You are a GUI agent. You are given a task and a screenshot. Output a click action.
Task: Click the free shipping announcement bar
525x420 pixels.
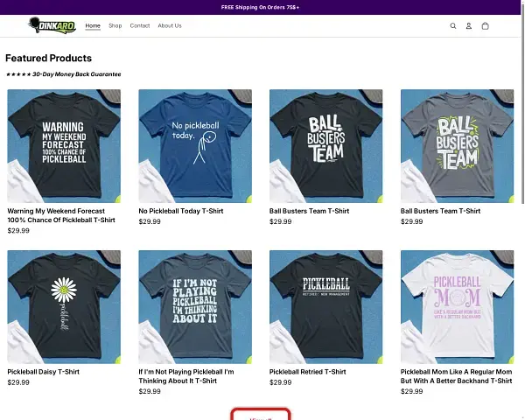point(261,7)
